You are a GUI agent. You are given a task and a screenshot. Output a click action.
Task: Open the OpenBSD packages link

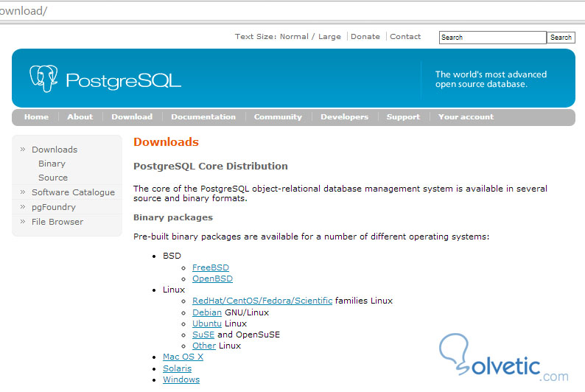212,279
